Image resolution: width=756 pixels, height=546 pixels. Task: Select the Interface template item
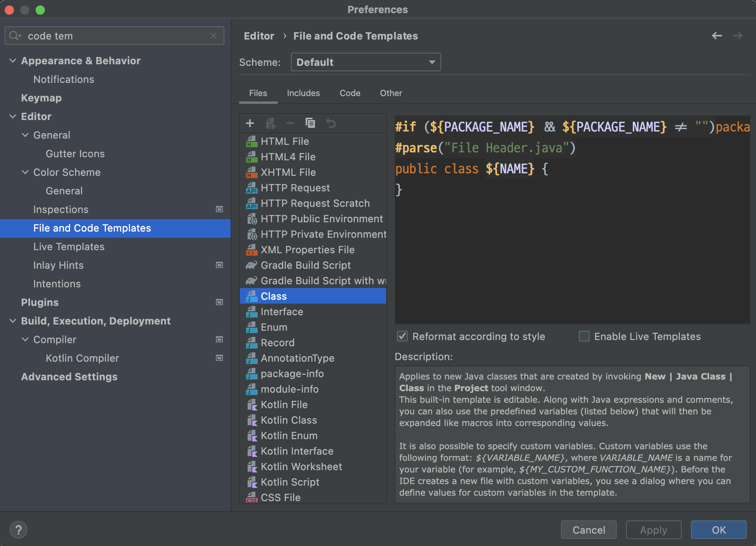pos(282,311)
